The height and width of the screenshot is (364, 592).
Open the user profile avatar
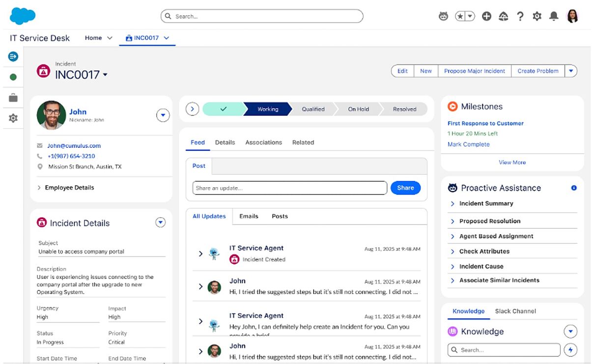(x=572, y=16)
